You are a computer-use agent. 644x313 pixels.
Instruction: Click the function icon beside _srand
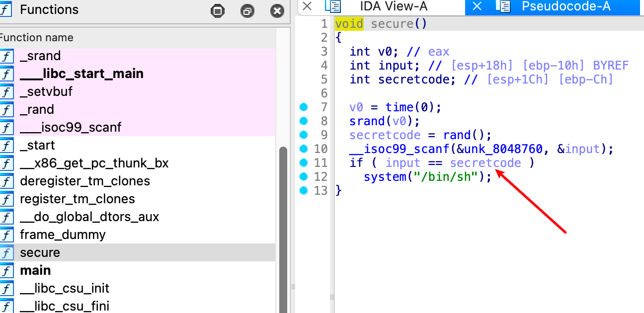point(7,56)
